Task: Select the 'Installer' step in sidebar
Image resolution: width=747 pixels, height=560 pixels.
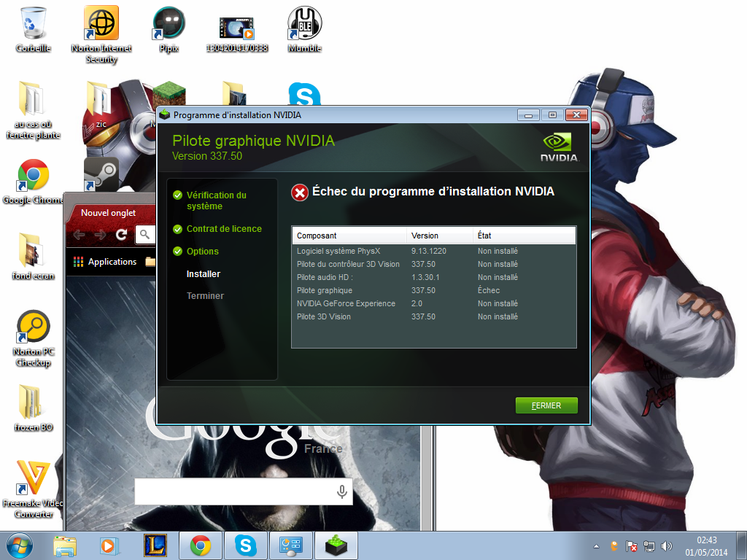Action: tap(204, 274)
